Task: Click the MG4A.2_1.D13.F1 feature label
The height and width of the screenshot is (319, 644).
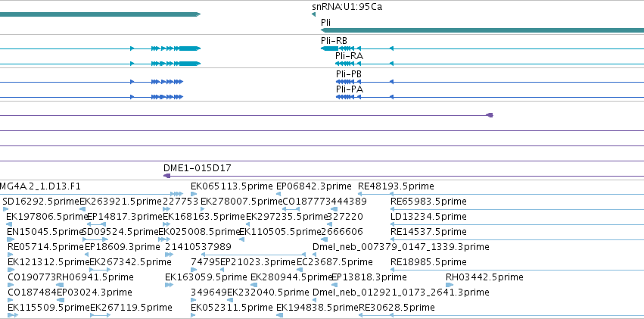Action: tap(40, 186)
